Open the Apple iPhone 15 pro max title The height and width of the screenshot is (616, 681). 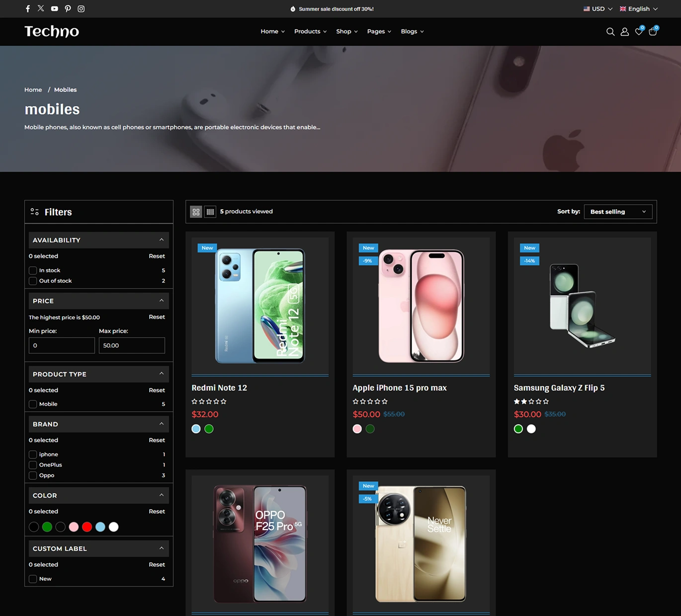[x=400, y=388]
